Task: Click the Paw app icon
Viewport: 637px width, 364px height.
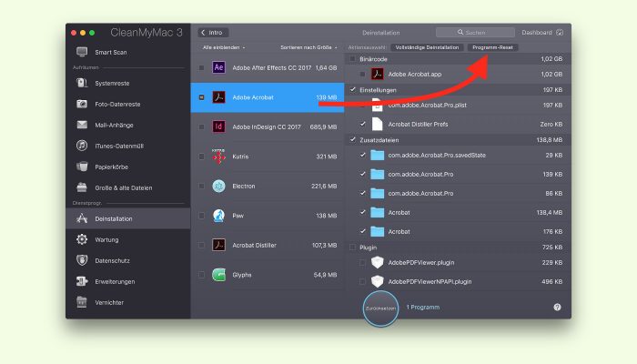Action: (x=218, y=216)
